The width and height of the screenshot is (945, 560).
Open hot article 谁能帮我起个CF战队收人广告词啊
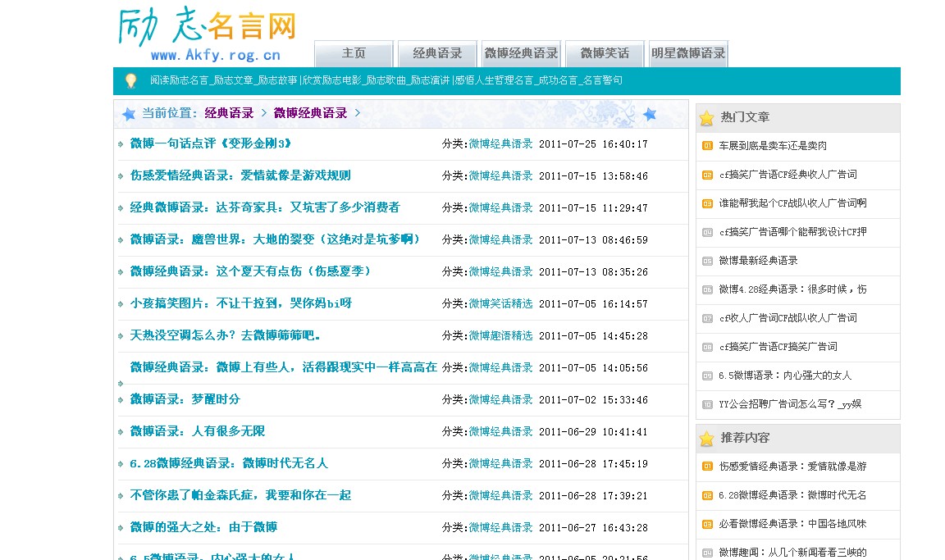792,203
